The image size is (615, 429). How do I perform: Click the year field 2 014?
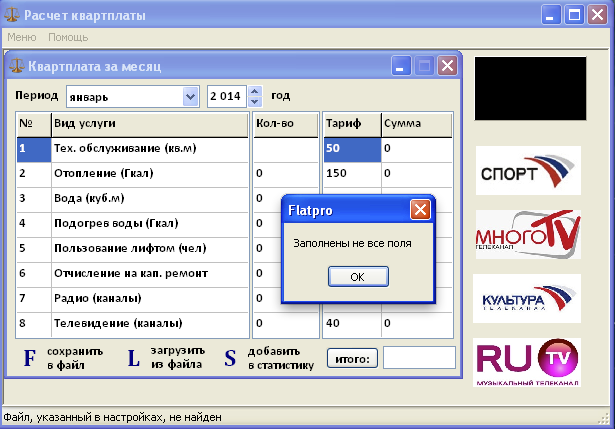227,96
